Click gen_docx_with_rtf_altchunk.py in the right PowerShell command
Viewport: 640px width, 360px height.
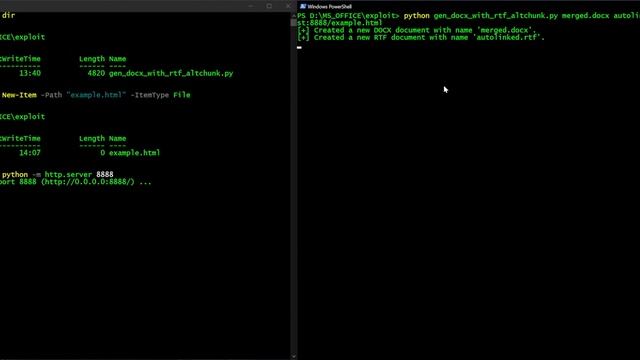(496, 16)
